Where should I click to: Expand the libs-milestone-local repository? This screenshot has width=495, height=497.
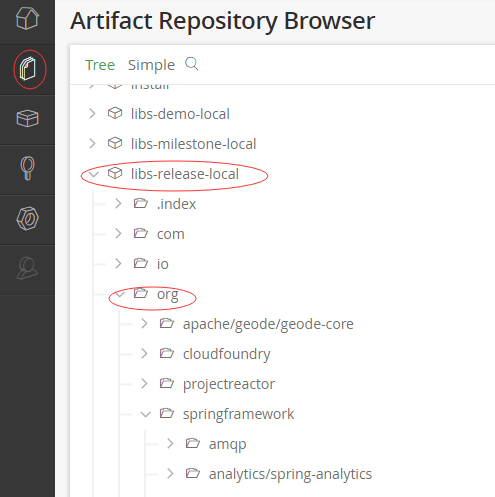click(x=92, y=144)
